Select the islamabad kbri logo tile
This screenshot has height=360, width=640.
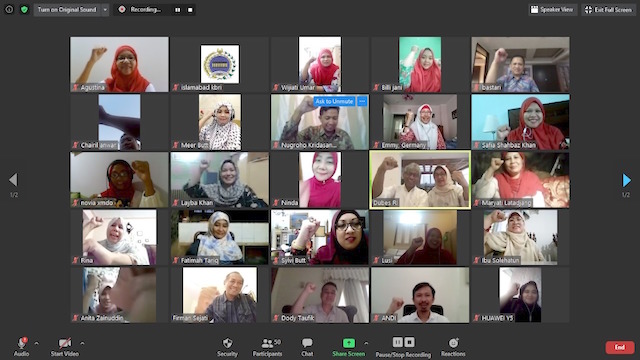coord(220,64)
